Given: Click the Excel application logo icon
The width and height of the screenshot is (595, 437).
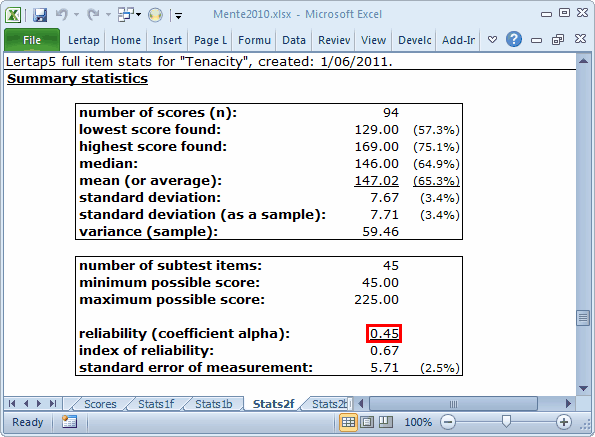Looking at the screenshot, I should (13, 15).
